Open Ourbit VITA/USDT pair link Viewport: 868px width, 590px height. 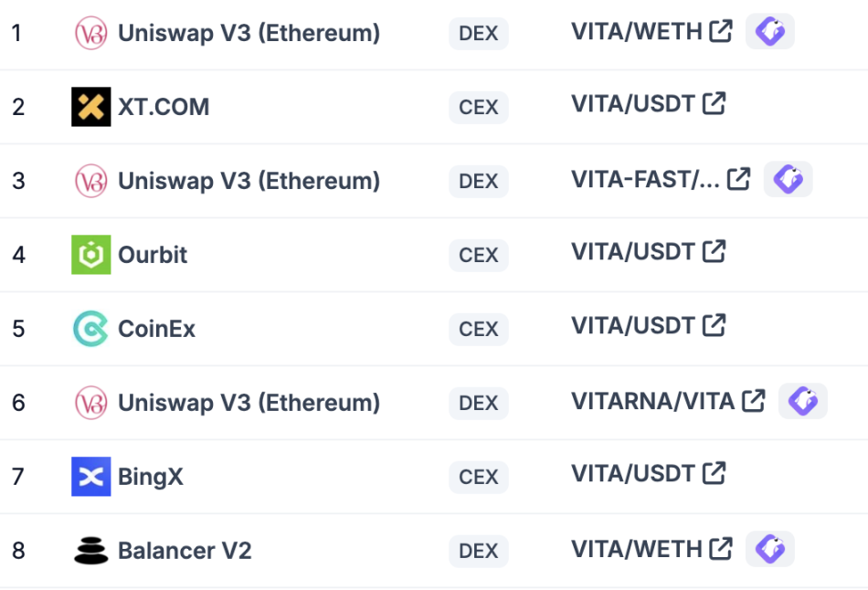click(632, 250)
